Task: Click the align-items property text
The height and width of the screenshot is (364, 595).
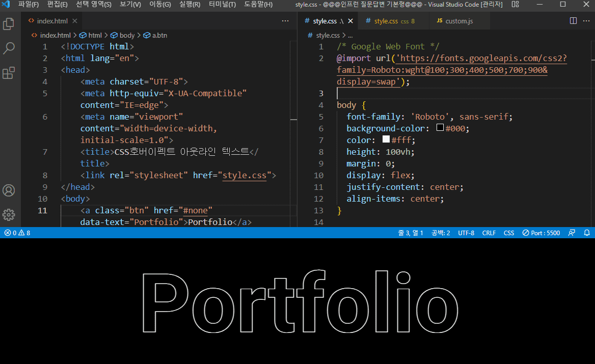Action: 374,199
